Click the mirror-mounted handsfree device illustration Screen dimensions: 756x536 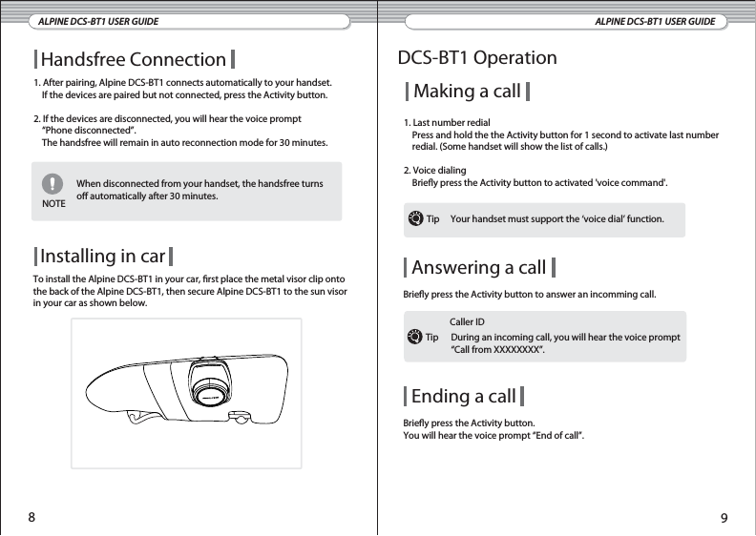click(x=186, y=391)
